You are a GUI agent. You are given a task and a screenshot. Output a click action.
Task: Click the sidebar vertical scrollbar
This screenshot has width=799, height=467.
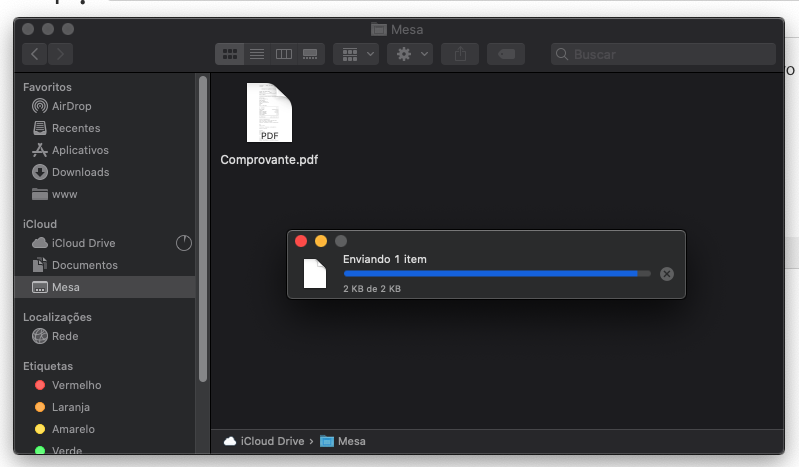click(203, 228)
